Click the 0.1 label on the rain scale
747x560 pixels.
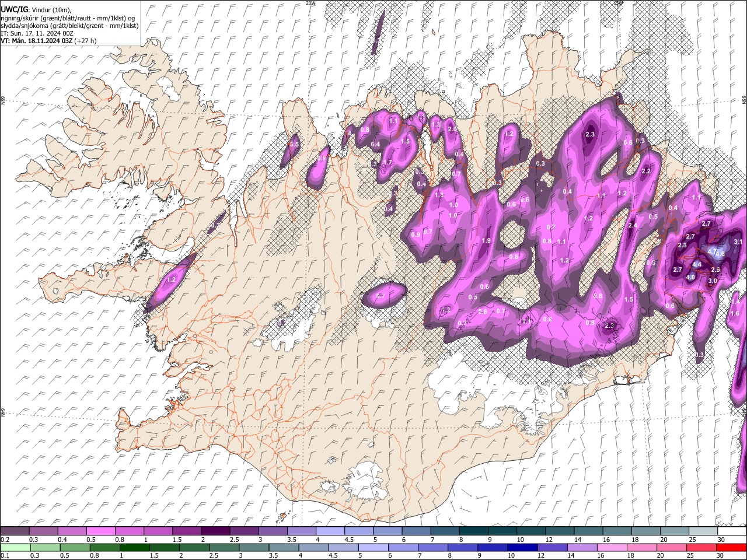(x=5, y=555)
